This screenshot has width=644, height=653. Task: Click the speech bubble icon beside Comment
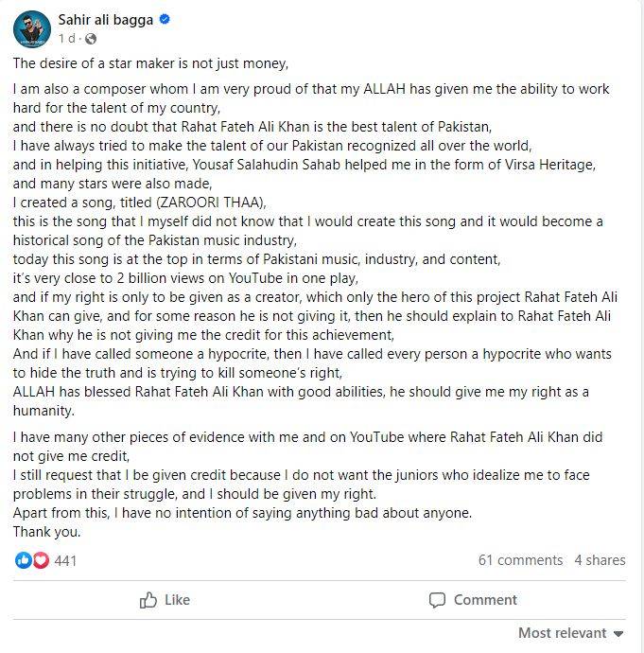[437, 600]
